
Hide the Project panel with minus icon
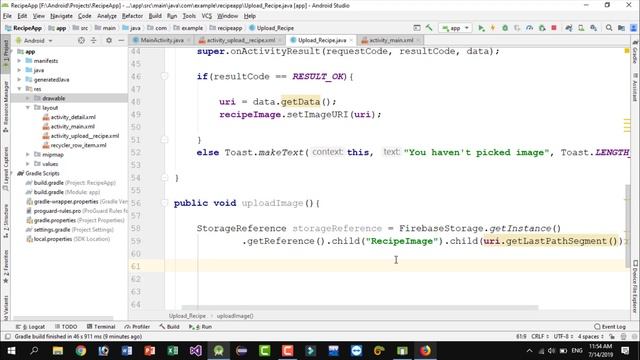coord(121,40)
